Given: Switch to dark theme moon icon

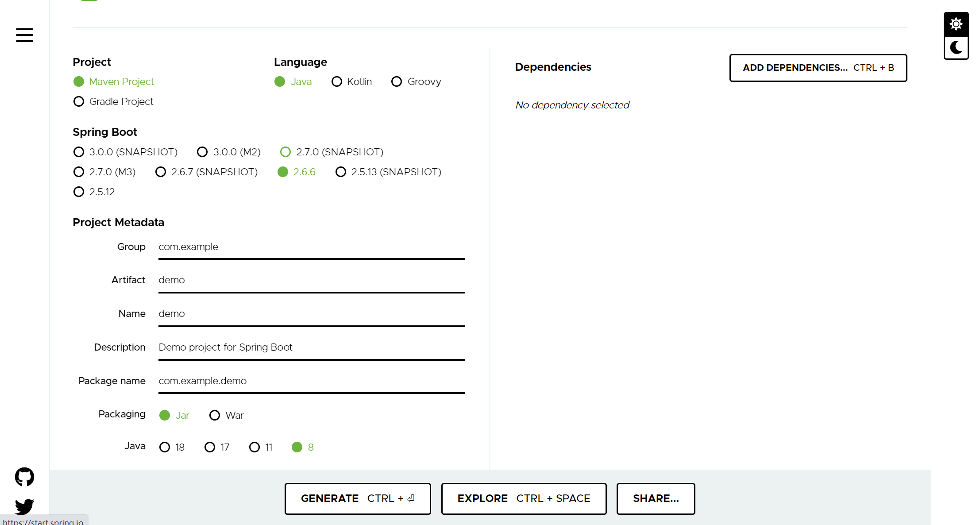Looking at the screenshot, I should point(956,47).
